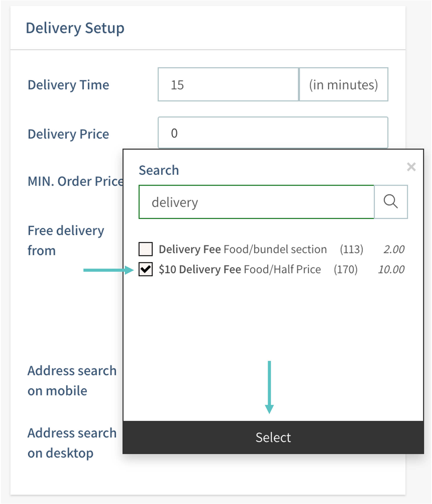This screenshot has height=504, width=432.
Task: Click the "Delivery Fee Food/bundel section" result text
Action: point(243,249)
